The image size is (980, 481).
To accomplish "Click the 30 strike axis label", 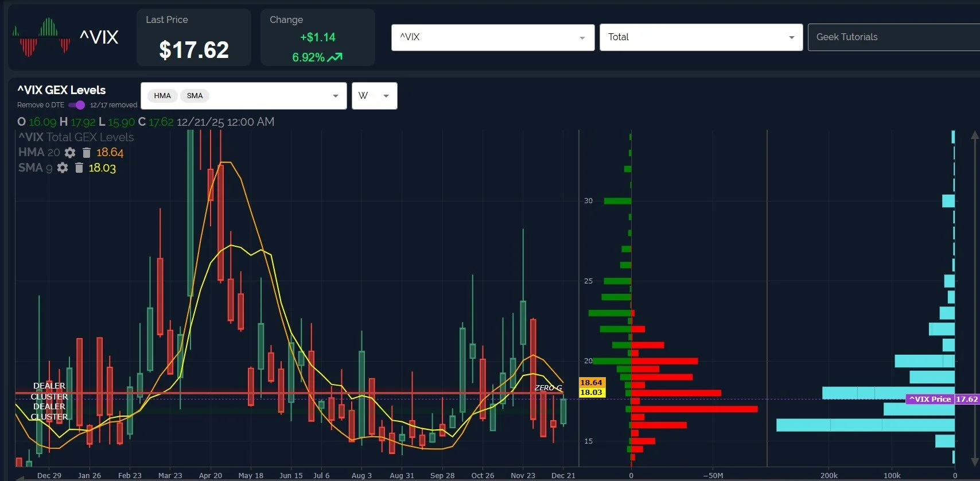I will (588, 201).
